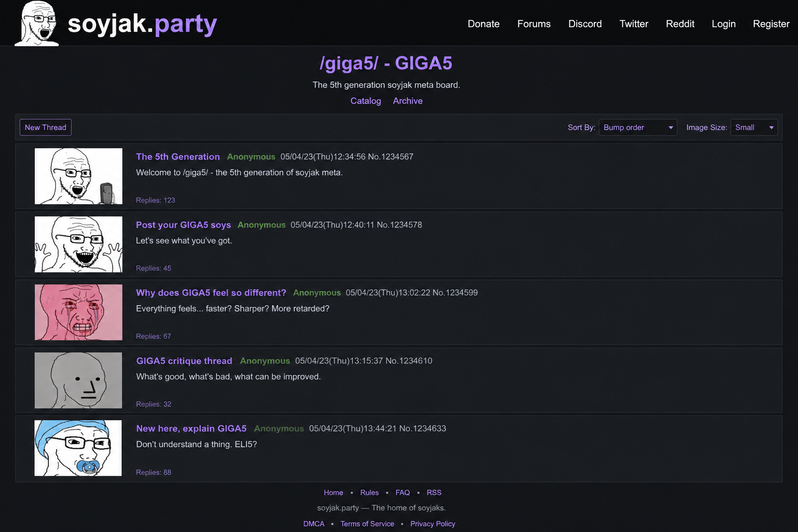Viewport: 798px width, 532px height.
Task: Open the Discord link in header
Action: (x=584, y=24)
